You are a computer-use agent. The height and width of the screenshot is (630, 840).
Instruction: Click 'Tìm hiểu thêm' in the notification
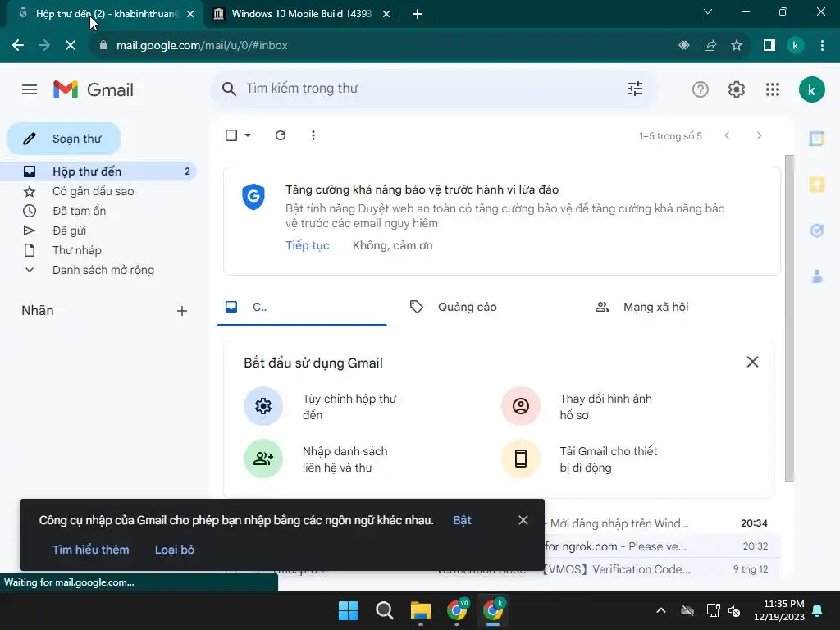(x=90, y=550)
